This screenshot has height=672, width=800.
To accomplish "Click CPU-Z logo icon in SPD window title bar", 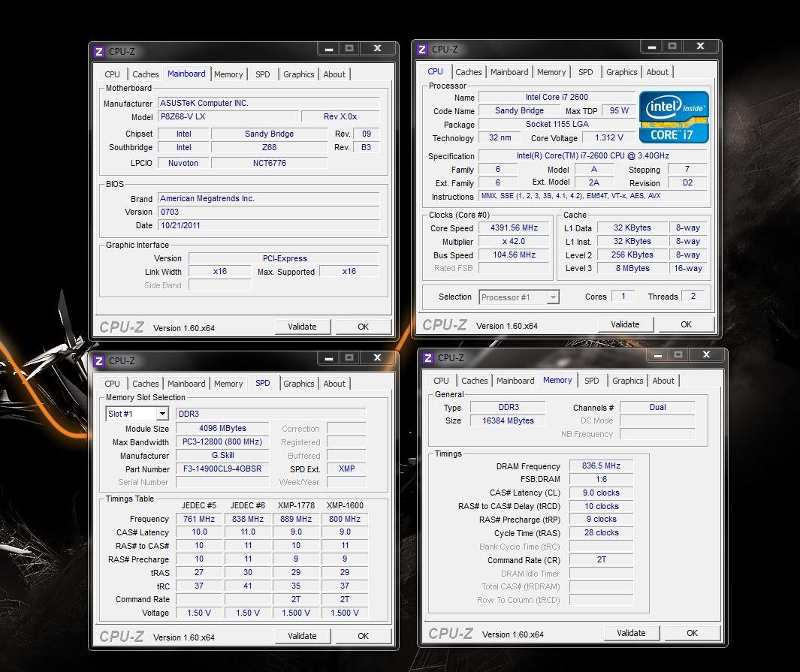I will [x=99, y=361].
